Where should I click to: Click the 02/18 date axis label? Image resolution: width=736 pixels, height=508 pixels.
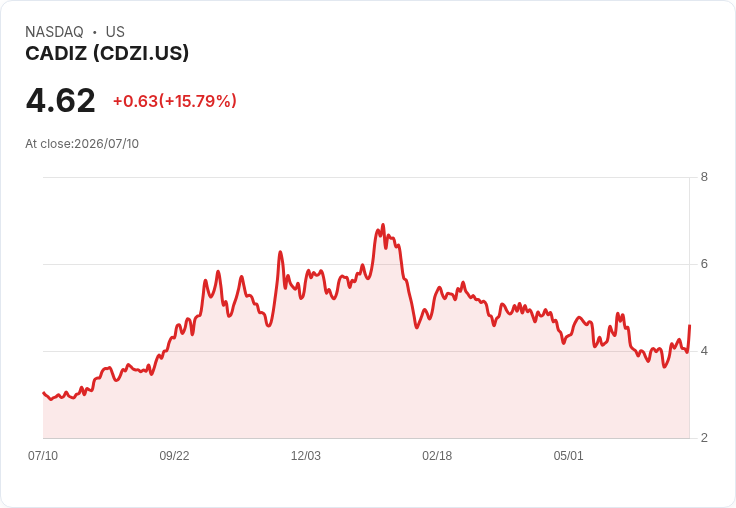[437, 456]
